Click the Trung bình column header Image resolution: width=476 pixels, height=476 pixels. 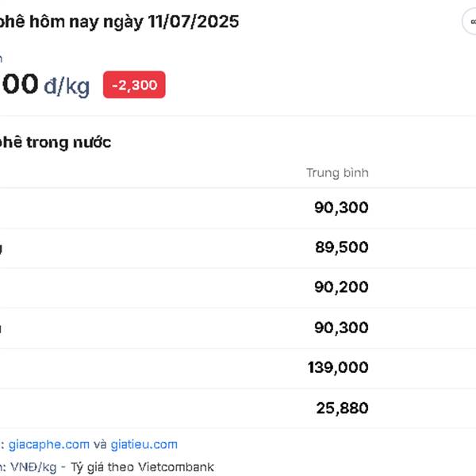click(337, 173)
